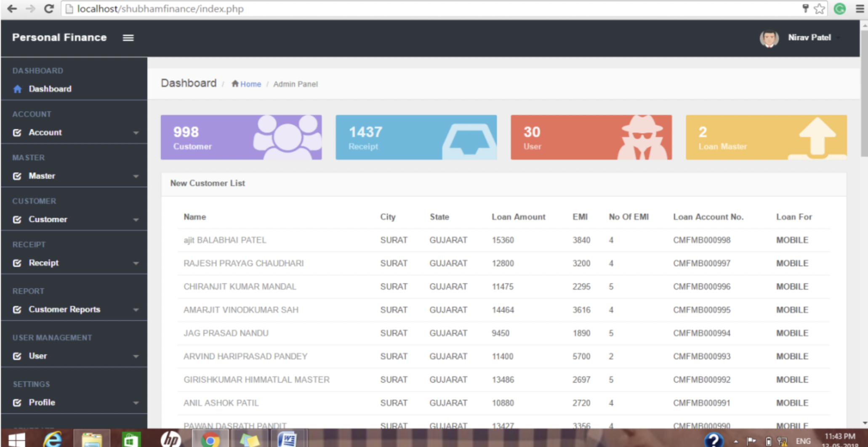Expand Customer Reports dropdown arrow

(x=136, y=310)
